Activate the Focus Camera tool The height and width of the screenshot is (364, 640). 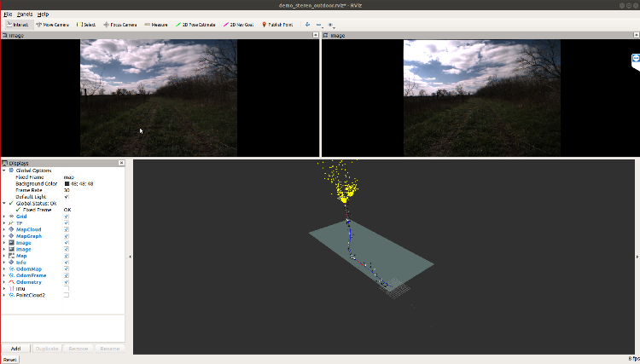coord(119,25)
